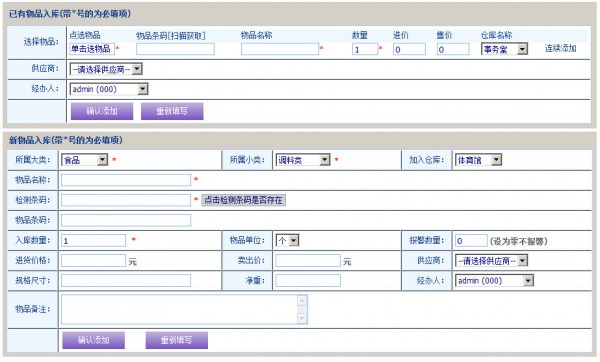Click the 物品条码[扫描获取] barcode input field

(x=175, y=49)
